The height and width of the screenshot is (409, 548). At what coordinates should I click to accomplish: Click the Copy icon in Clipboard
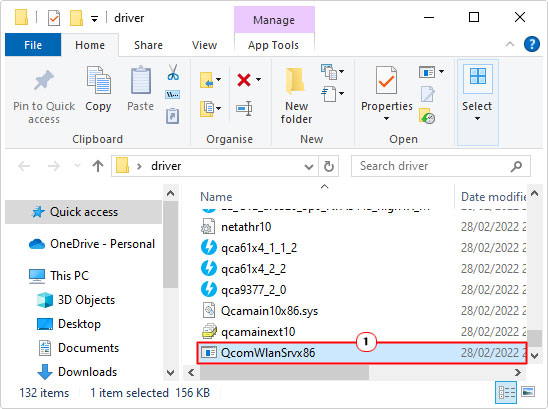tap(99, 80)
